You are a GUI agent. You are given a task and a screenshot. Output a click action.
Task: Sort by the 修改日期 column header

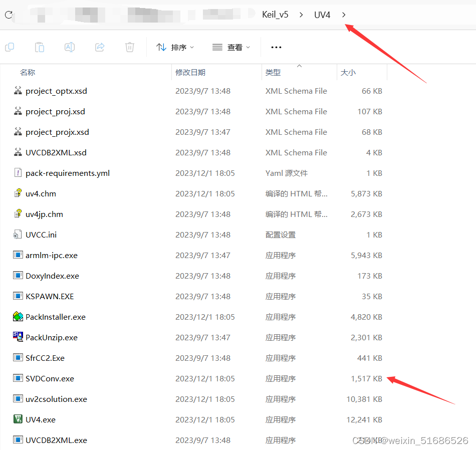click(190, 72)
